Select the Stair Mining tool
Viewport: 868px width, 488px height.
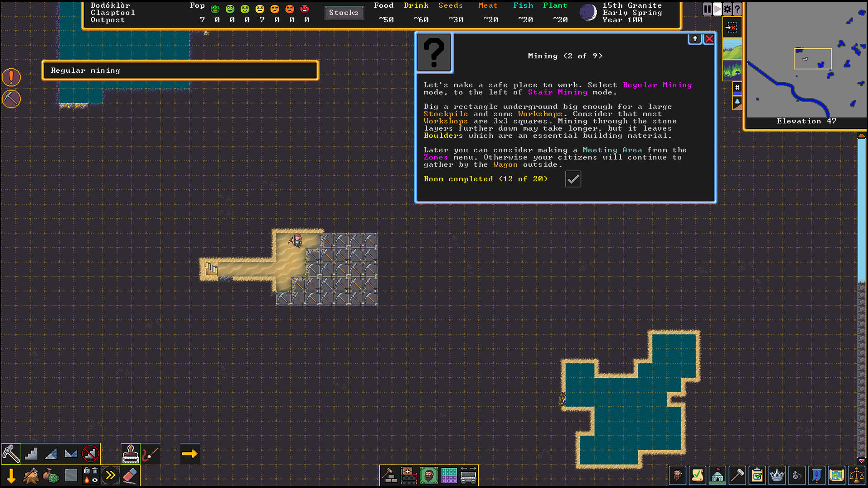point(30,454)
